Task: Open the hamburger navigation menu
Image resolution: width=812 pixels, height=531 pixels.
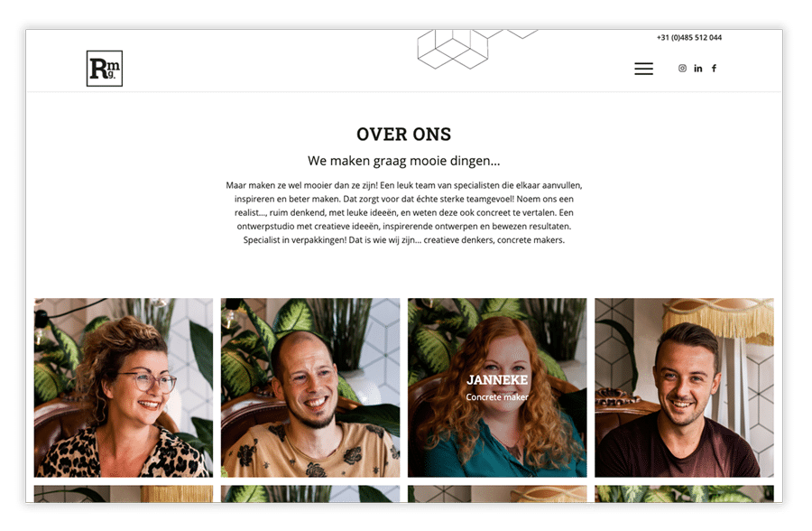Action: tap(643, 69)
